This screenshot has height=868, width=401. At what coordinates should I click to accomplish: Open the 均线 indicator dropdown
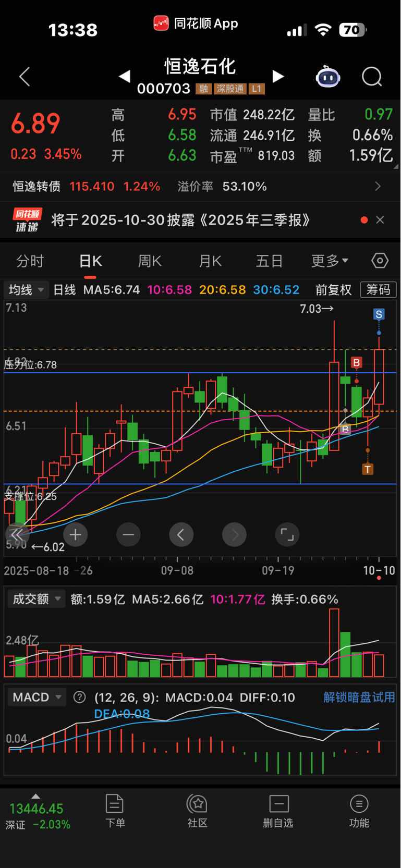point(26,289)
